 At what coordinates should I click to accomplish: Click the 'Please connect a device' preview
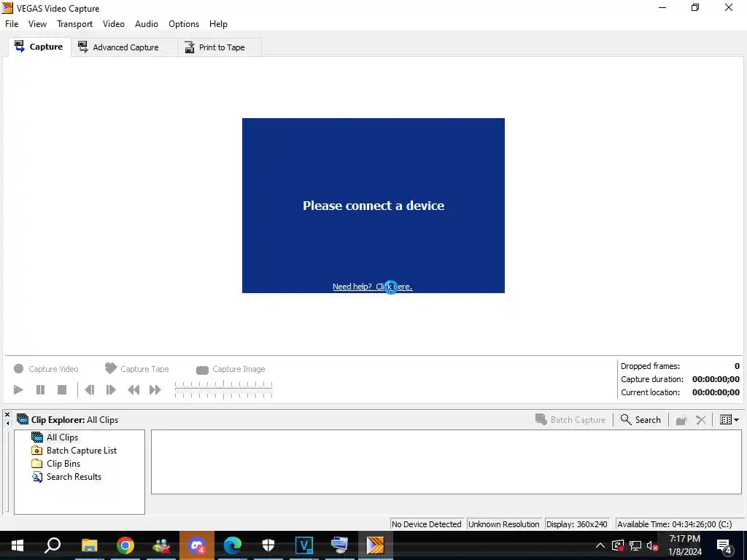point(373,206)
